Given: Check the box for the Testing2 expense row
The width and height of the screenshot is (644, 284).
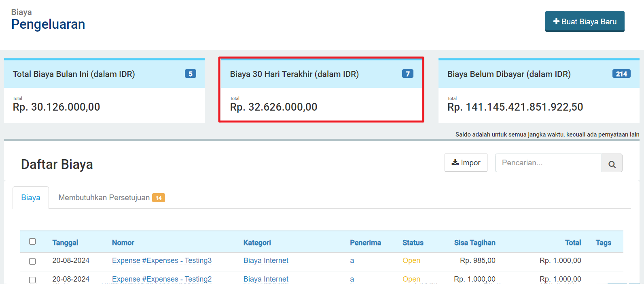Looking at the screenshot, I should [32, 280].
